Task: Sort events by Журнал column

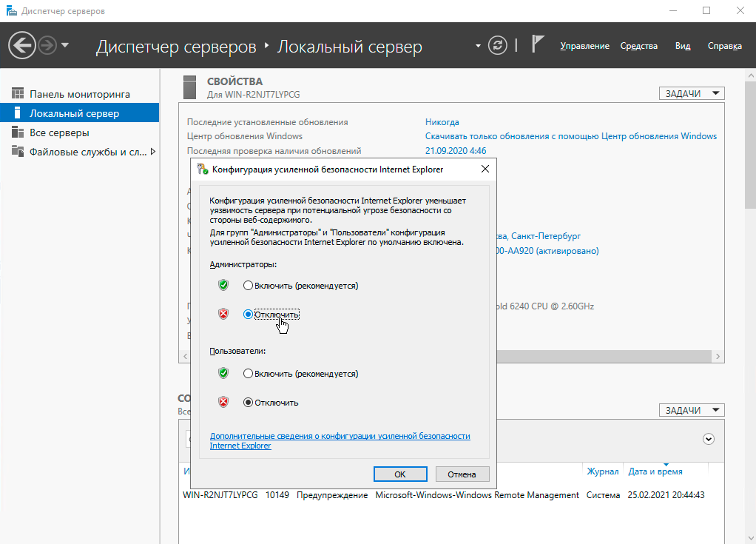Action: 602,471
